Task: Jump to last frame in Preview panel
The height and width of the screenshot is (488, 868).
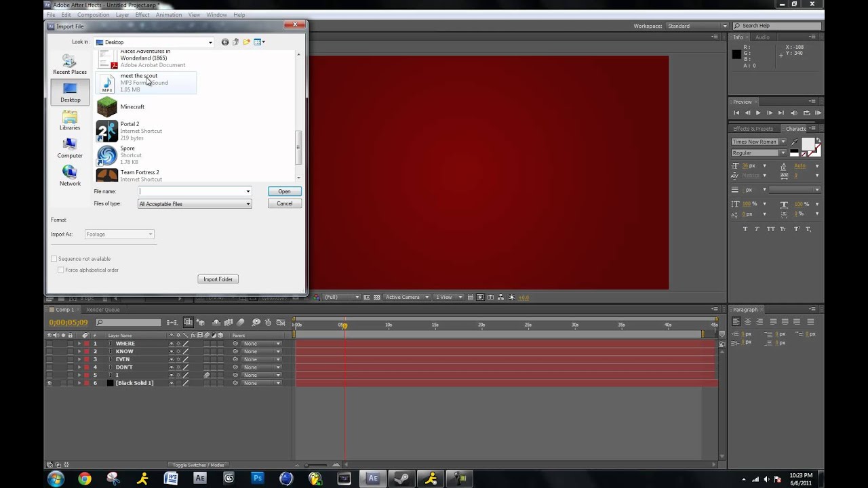Action: pyautogui.click(x=781, y=113)
